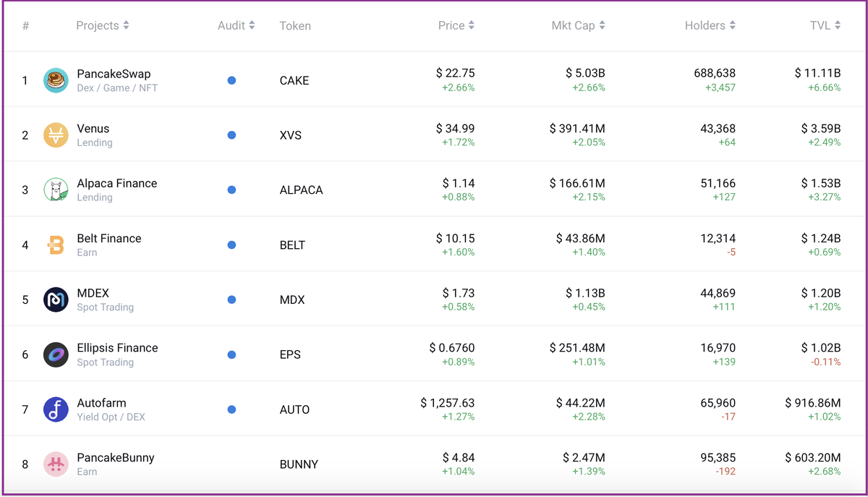
Task: Click the 688,638 holders count
Action: coord(715,73)
